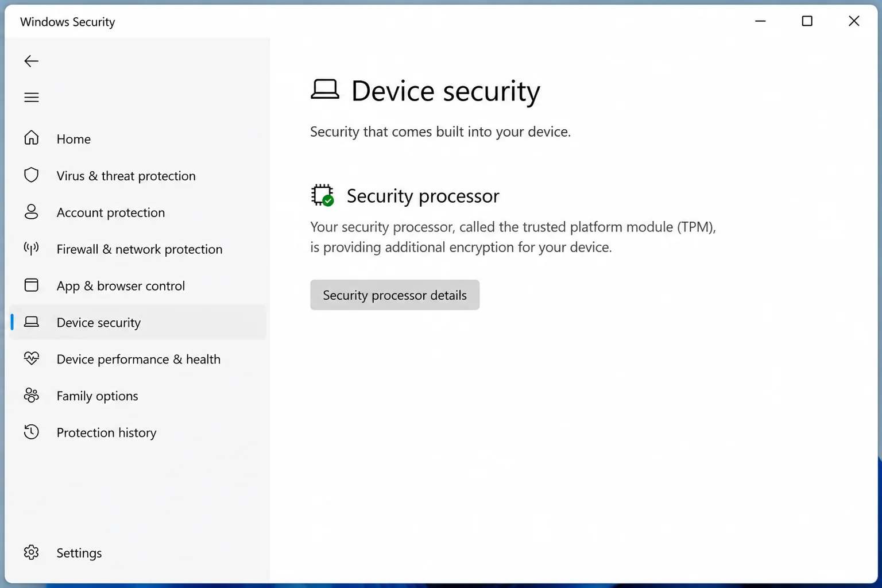
Task: Maximize the Windows Security window
Action: tap(807, 21)
